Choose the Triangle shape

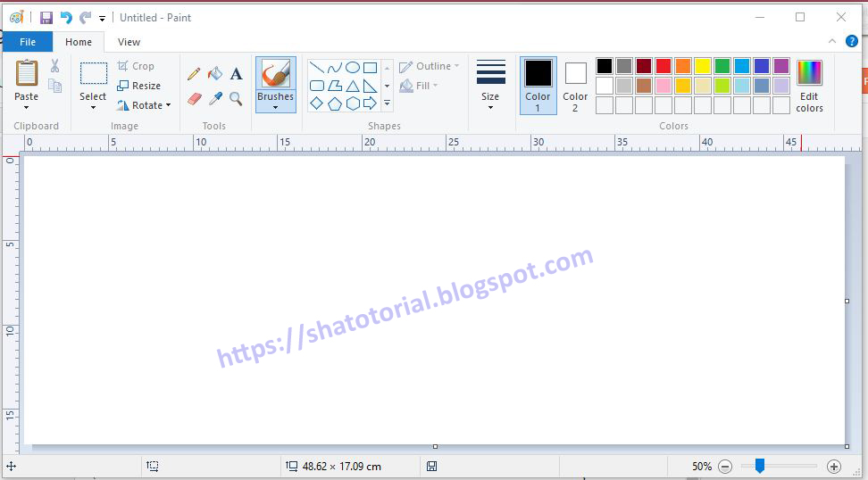tap(353, 86)
